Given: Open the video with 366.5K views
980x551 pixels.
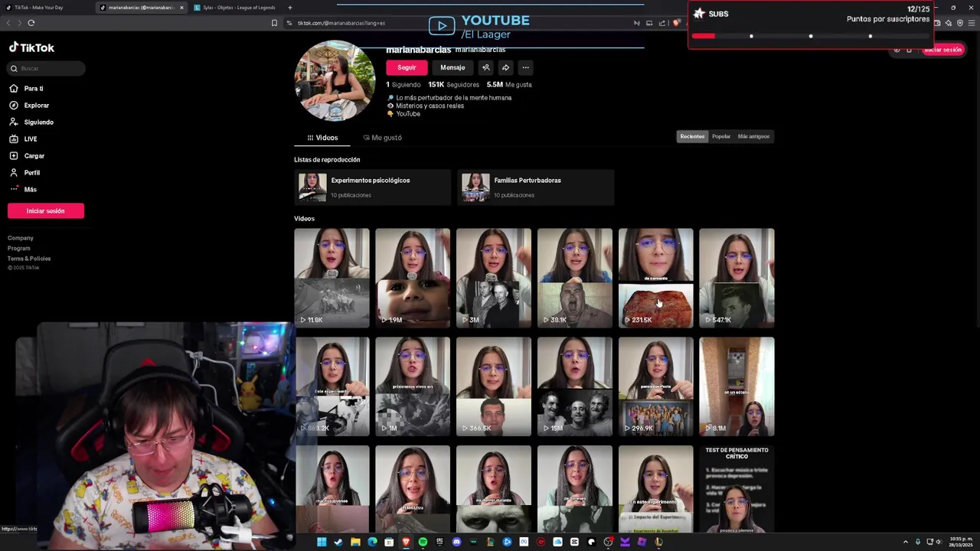Looking at the screenshot, I should coord(494,386).
